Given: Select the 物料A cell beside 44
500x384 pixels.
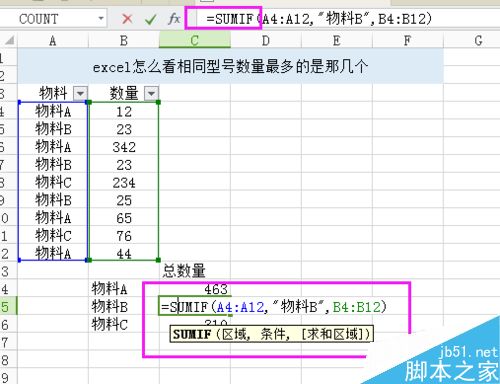Looking at the screenshot, I should (x=53, y=254).
